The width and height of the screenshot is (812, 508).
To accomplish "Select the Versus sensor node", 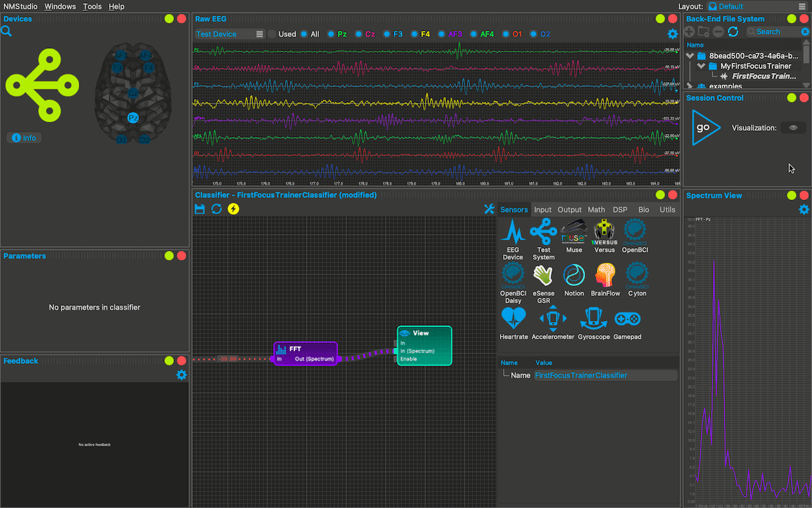I will (605, 236).
